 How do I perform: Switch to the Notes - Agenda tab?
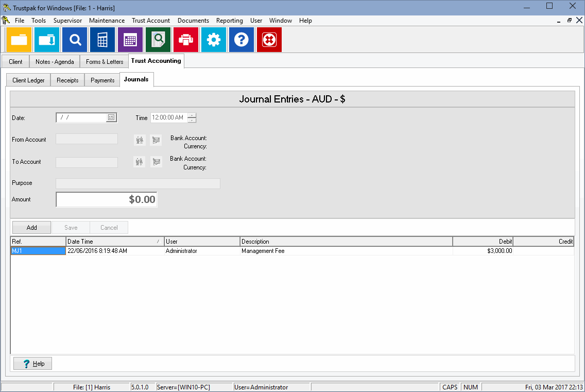(x=55, y=62)
